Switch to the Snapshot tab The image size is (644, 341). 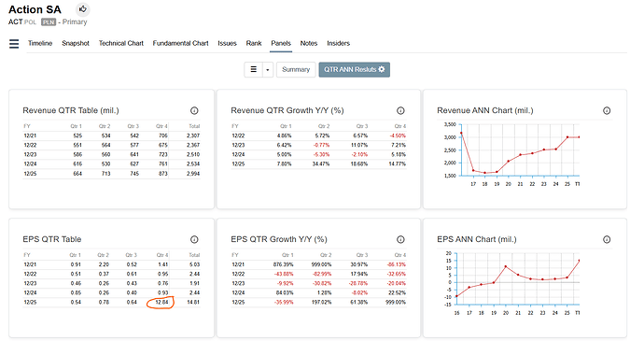point(76,43)
